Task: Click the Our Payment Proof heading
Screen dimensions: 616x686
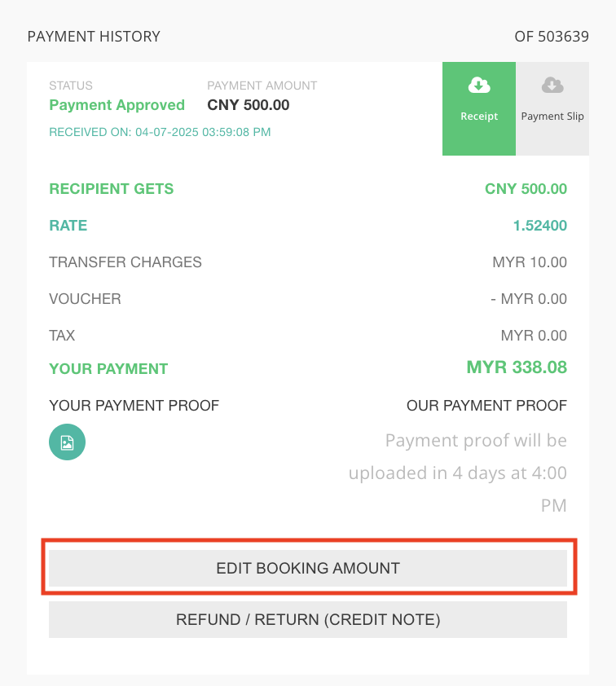Action: pyautogui.click(x=486, y=406)
